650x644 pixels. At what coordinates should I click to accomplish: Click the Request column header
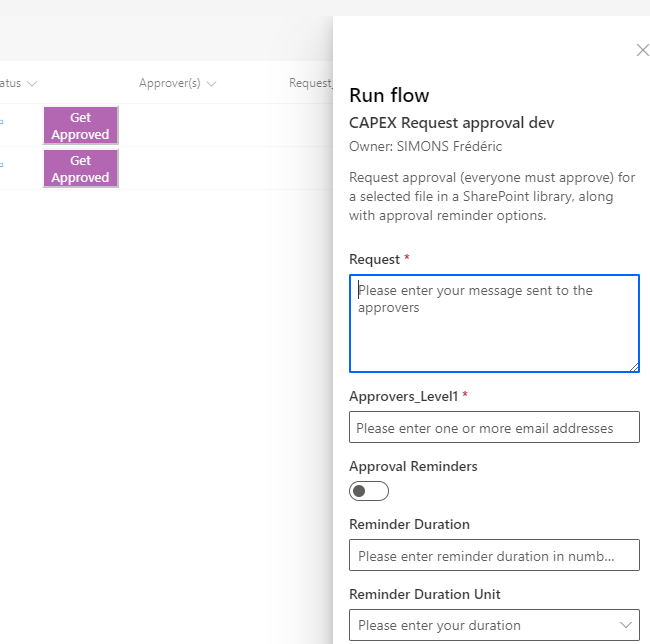point(311,83)
